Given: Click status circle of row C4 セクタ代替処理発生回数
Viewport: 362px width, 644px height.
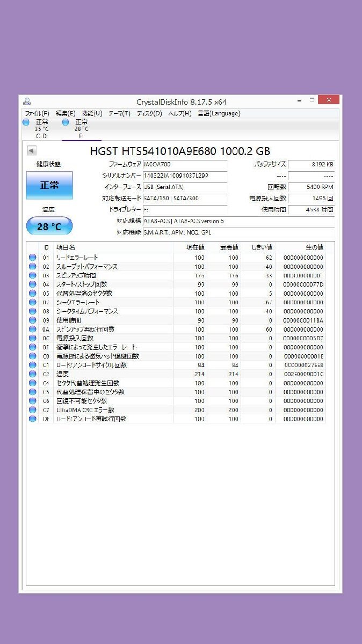Looking at the screenshot, I should pos(33,383).
